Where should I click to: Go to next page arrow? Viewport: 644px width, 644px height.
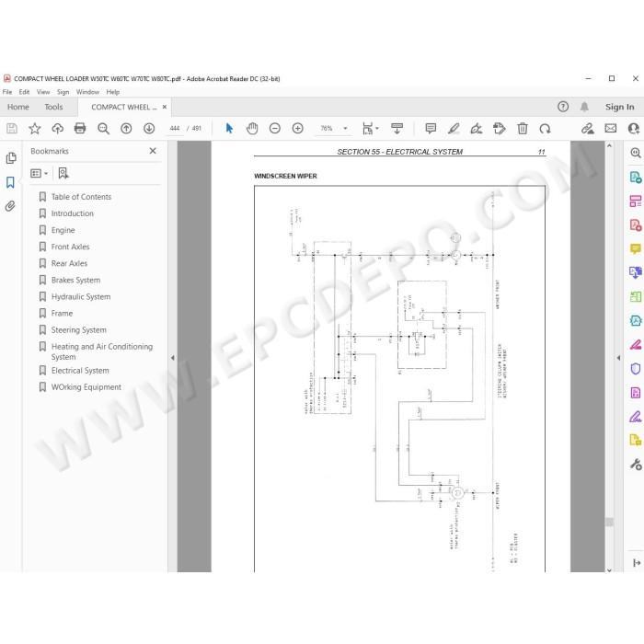(x=149, y=129)
